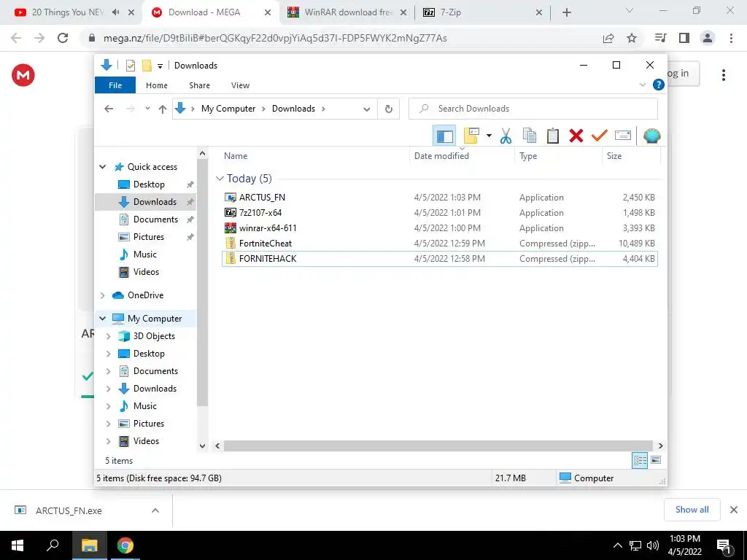Click the new folder quick access title bar icon
This screenshot has width=747, height=560.
[147, 66]
